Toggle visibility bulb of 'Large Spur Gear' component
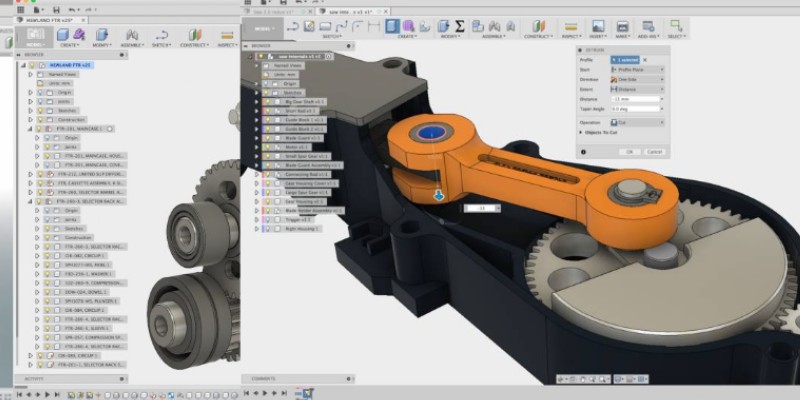The height and width of the screenshot is (400, 800). (x=266, y=193)
